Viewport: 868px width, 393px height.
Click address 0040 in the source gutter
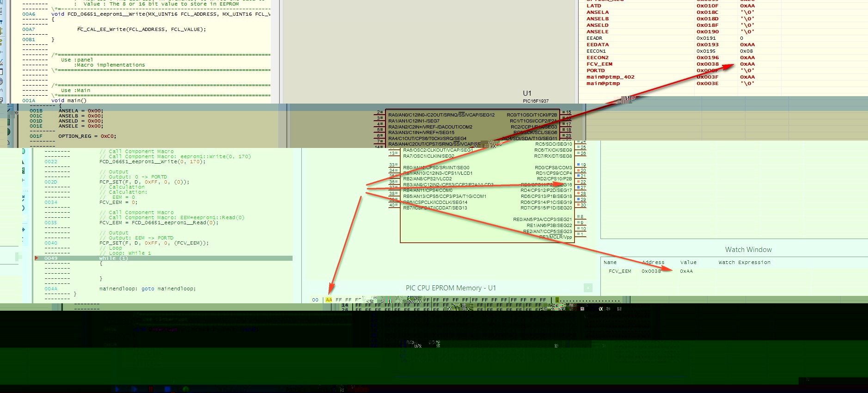point(51,243)
